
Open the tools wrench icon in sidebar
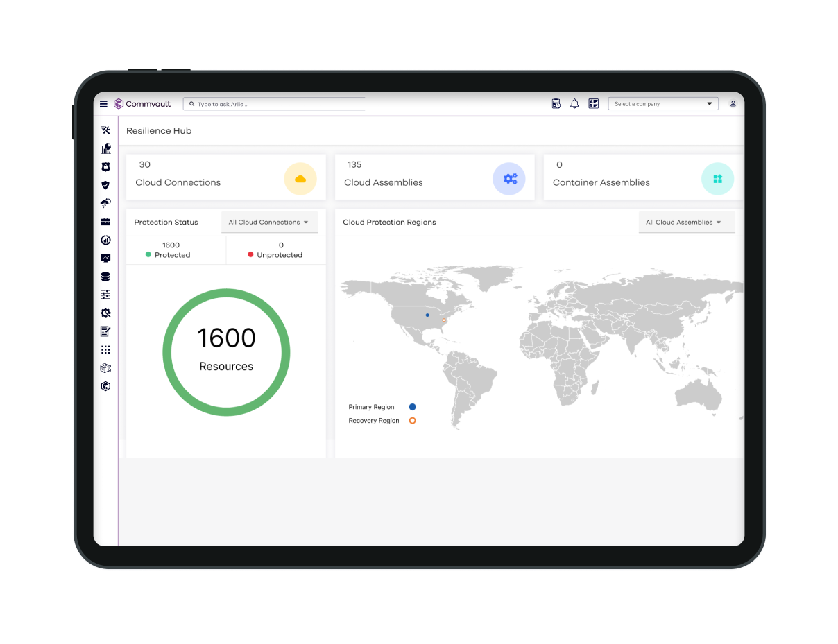[105, 130]
